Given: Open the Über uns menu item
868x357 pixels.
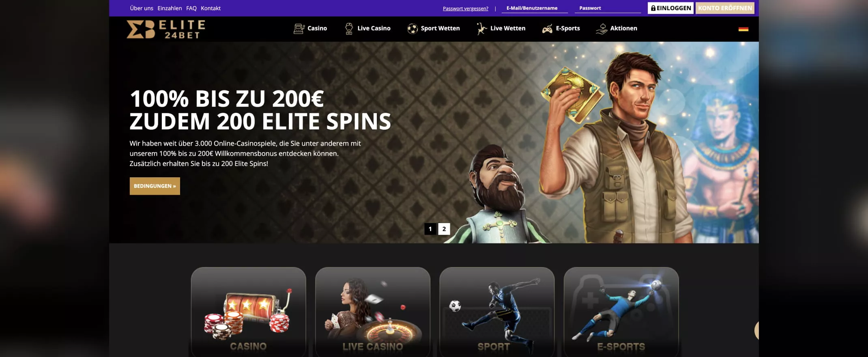Looking at the screenshot, I should pyautogui.click(x=142, y=8).
